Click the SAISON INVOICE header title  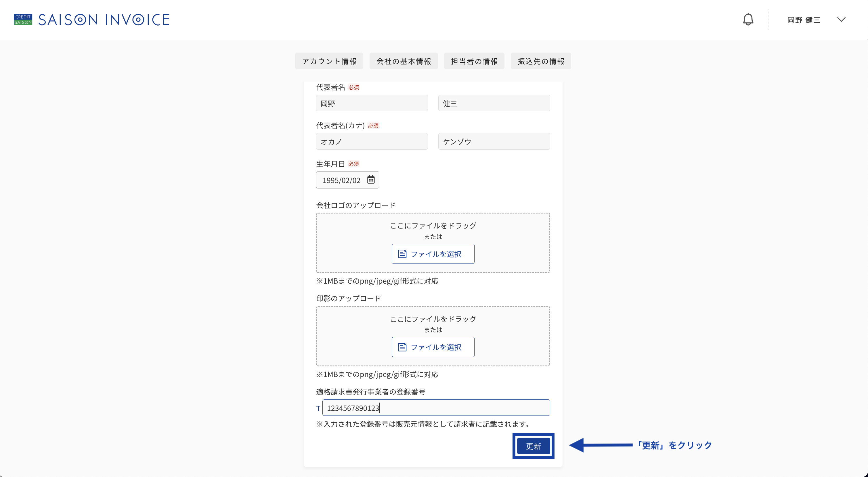[x=104, y=20]
